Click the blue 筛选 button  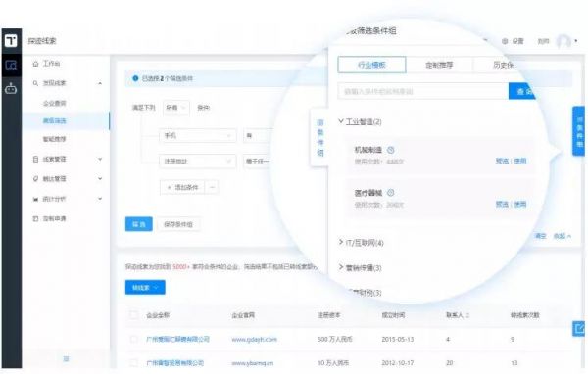[x=139, y=224]
